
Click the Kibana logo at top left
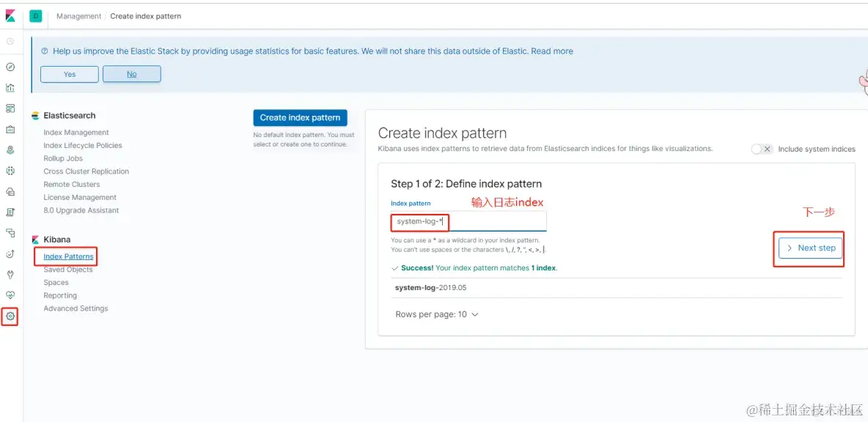[x=10, y=17]
